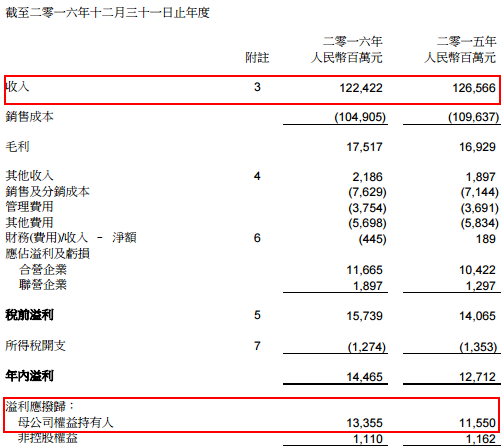Screen dimensions: 503x448
Task: Click the 年內溢利 row label
Action: [x=29, y=376]
